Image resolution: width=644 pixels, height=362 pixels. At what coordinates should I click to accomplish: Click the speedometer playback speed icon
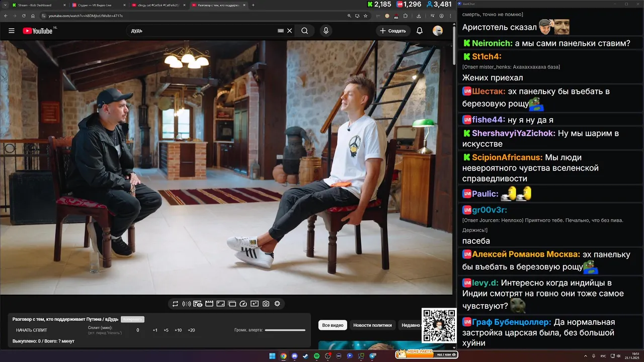pyautogui.click(x=243, y=304)
